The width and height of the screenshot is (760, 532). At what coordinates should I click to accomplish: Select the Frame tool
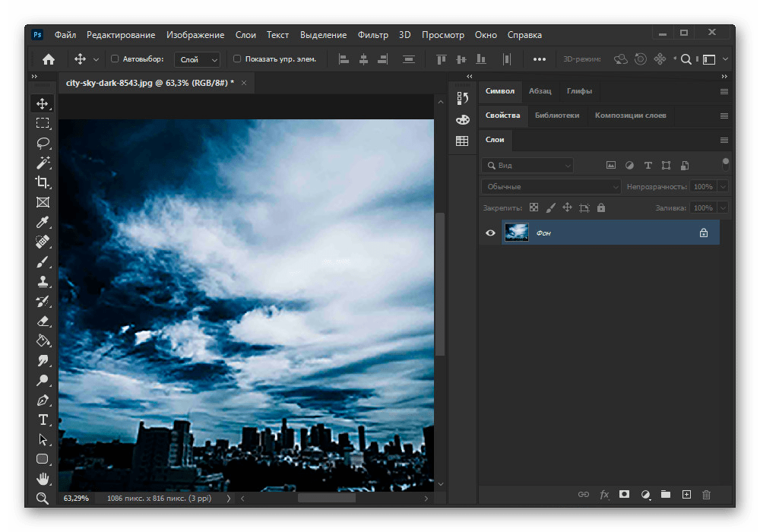click(42, 202)
